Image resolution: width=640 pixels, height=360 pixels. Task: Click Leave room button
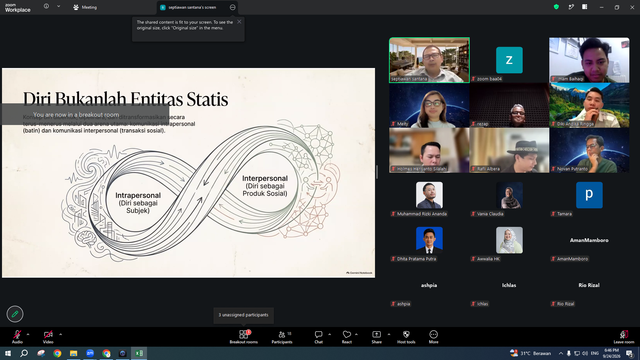(624, 337)
